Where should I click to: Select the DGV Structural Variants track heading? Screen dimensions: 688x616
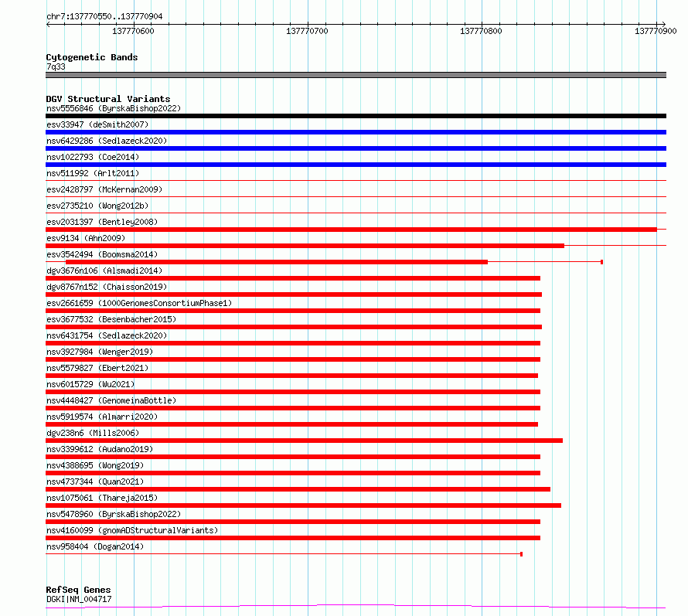click(108, 99)
